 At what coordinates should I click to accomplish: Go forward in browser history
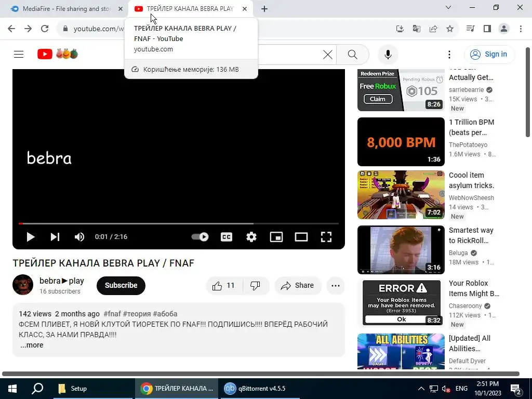[x=28, y=29]
